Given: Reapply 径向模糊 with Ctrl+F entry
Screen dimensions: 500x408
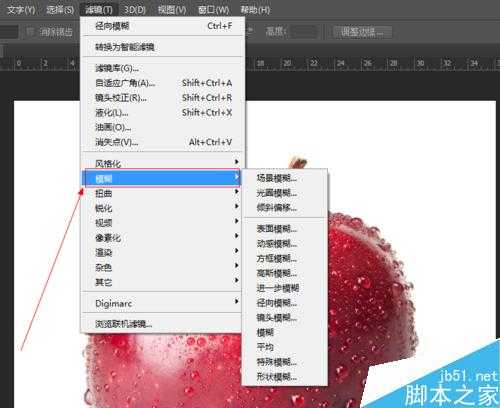Looking at the screenshot, I should pos(163,26).
